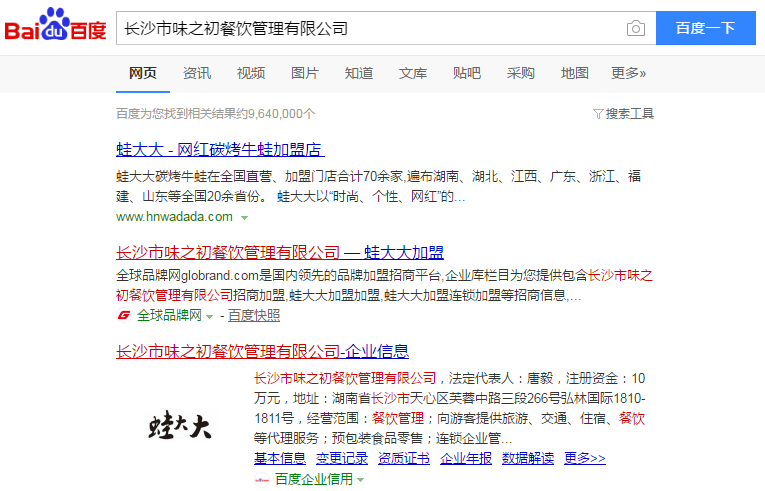Open 蛙大大 - 网红碳烤牛蛙加盟店 result
765x491 pixels.
220,150
